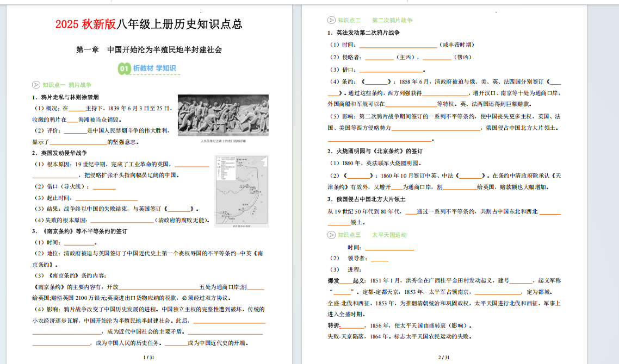Click the line (3)《南京条约》条约内容
The image size is (619, 364).
coord(70,275)
